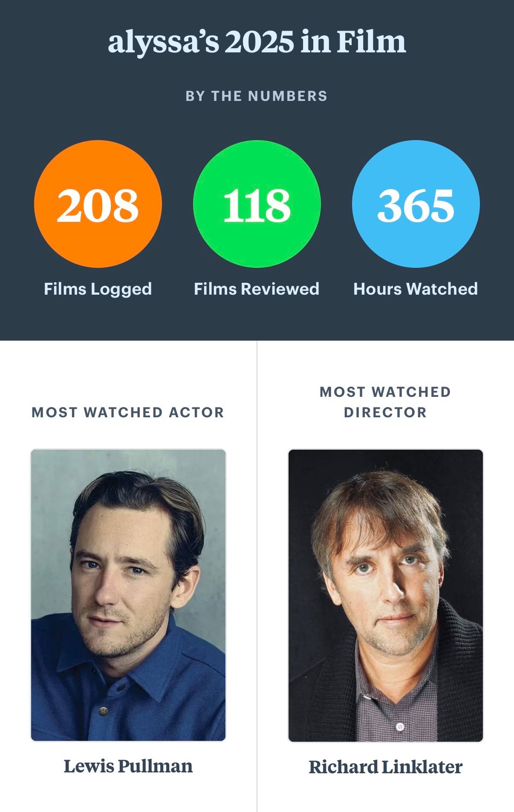Click the number 118 inside the green circle
Viewport: 514px width, 812px height.
[257, 206]
